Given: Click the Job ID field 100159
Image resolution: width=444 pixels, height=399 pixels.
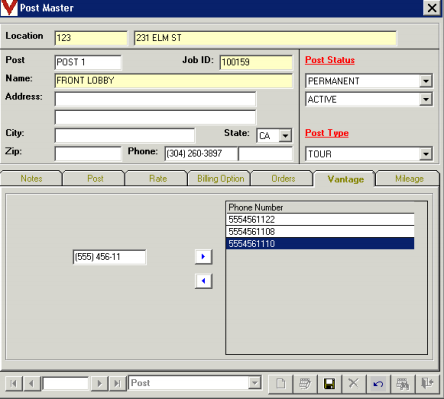Looking at the screenshot, I should (256, 62).
